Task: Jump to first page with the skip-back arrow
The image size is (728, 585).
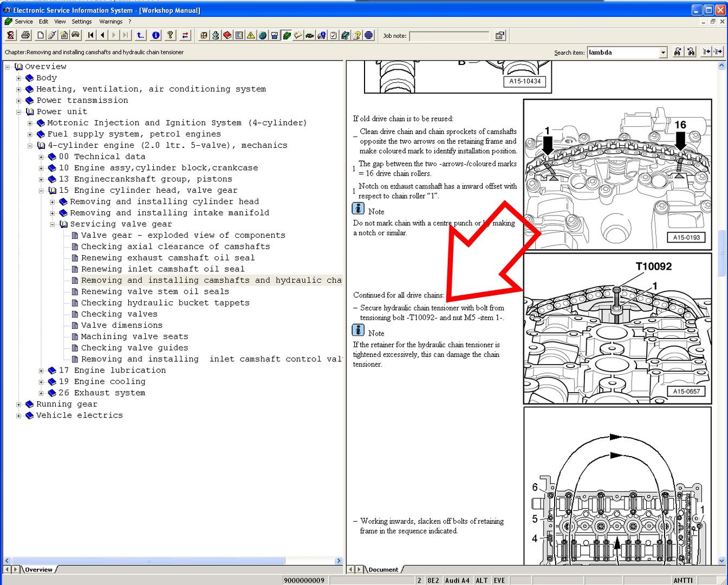Action: pyautogui.click(x=90, y=35)
